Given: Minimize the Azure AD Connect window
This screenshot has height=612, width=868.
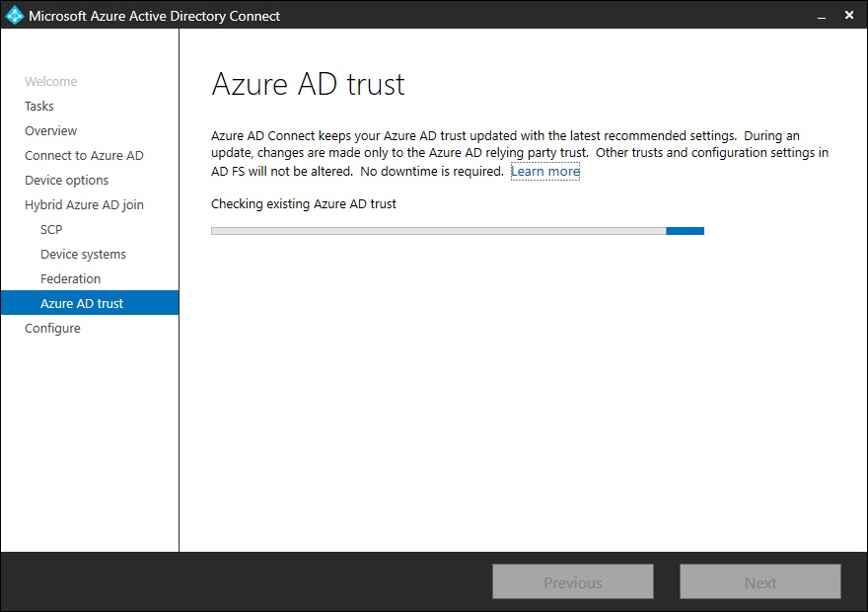Looking at the screenshot, I should click(822, 16).
